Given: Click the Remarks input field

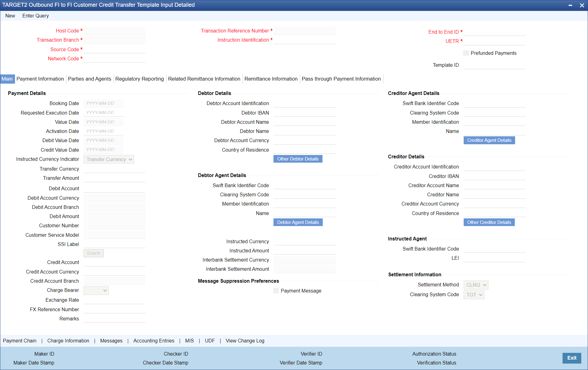Looking at the screenshot, I should [115, 319].
